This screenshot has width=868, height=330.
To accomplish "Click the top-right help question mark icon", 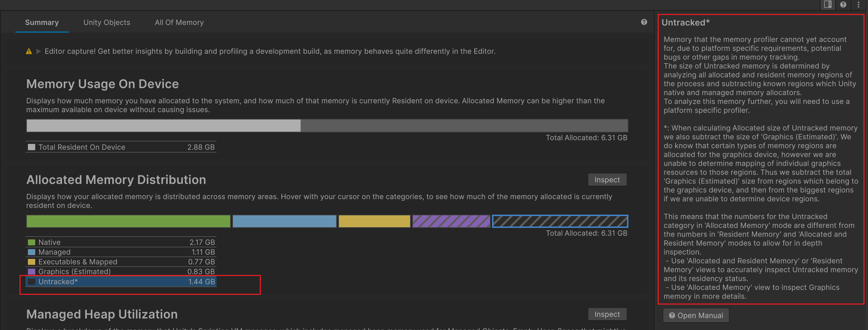I will pyautogui.click(x=843, y=5).
